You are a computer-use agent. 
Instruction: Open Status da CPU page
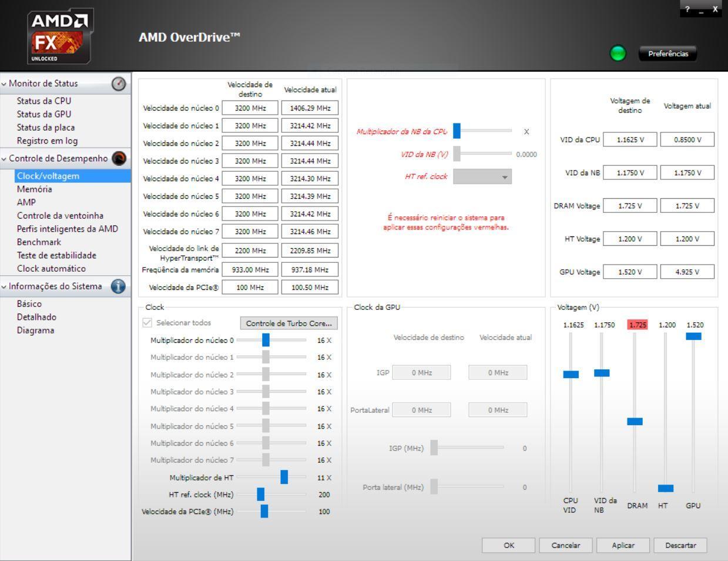point(44,101)
